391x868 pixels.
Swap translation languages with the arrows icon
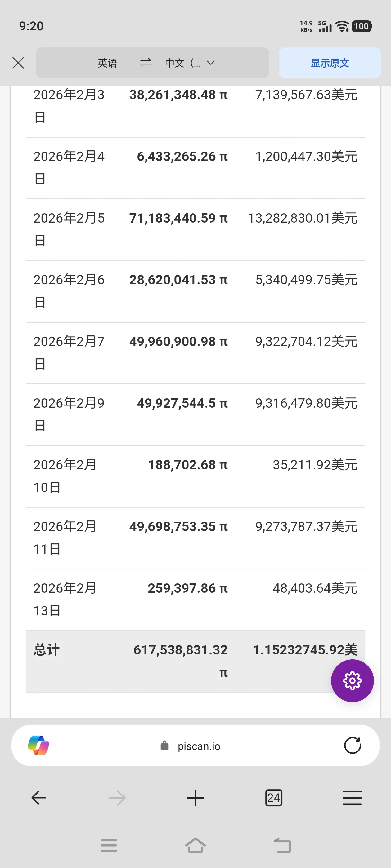click(x=146, y=62)
